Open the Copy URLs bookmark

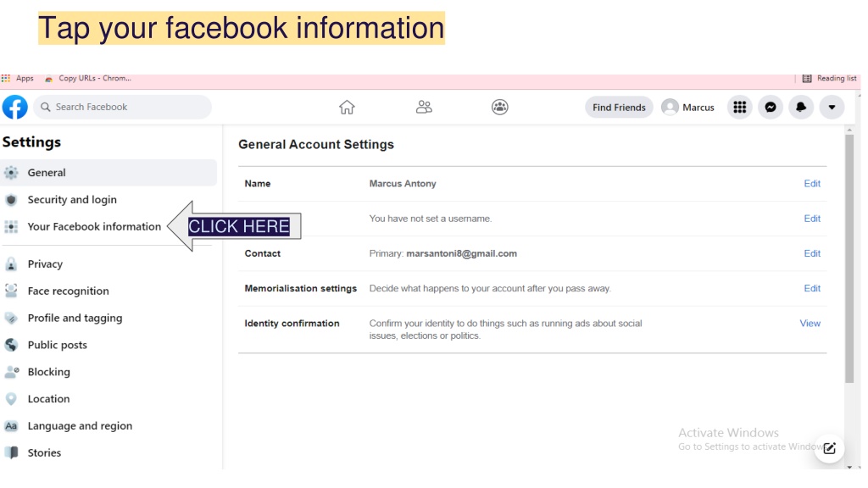[88, 79]
